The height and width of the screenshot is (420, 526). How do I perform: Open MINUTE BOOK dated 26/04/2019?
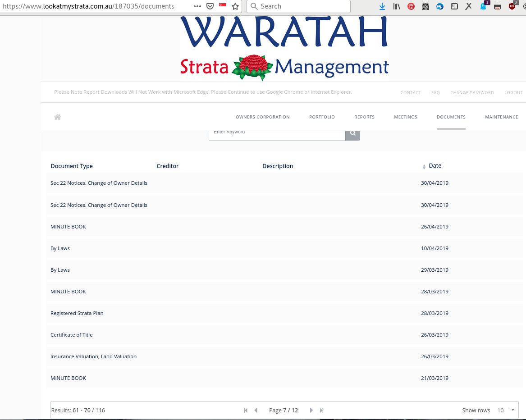(284, 227)
